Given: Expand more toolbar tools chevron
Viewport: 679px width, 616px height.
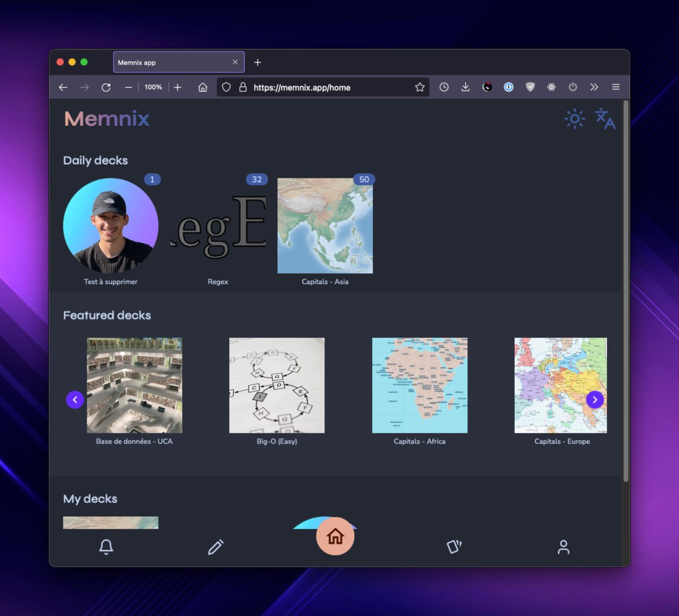Looking at the screenshot, I should click(x=594, y=87).
